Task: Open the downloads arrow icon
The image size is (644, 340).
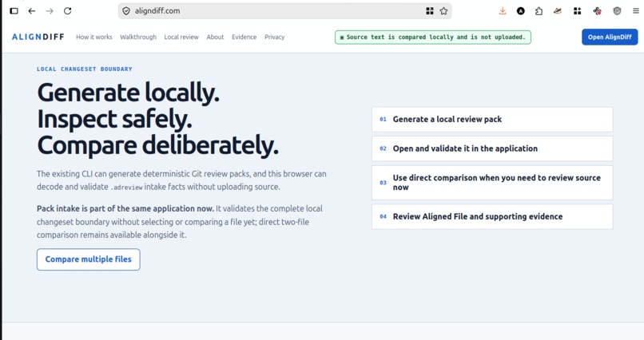Action: 503,11
